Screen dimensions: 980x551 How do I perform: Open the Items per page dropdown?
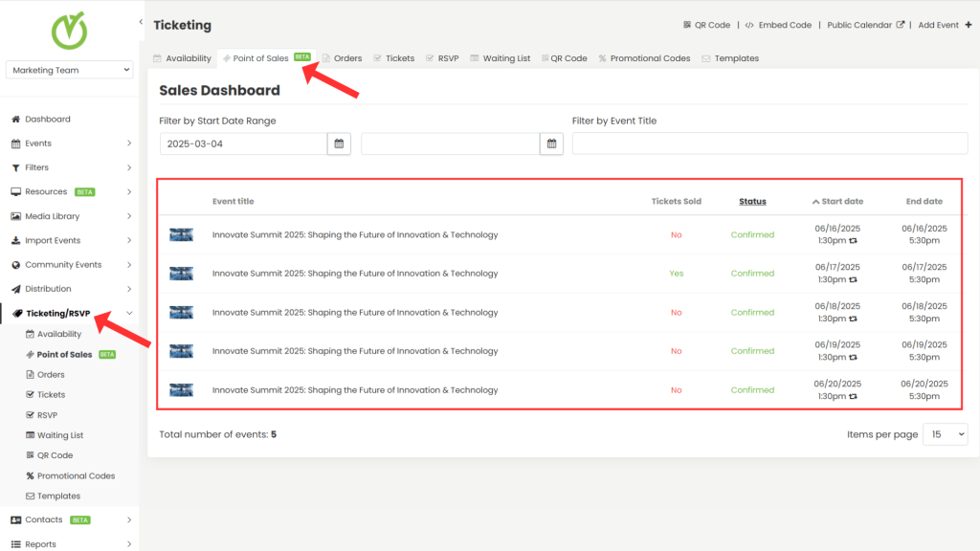click(x=945, y=433)
